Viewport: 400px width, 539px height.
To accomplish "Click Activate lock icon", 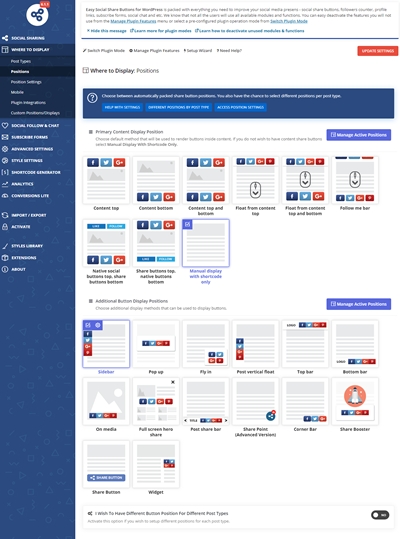I will [5, 227].
